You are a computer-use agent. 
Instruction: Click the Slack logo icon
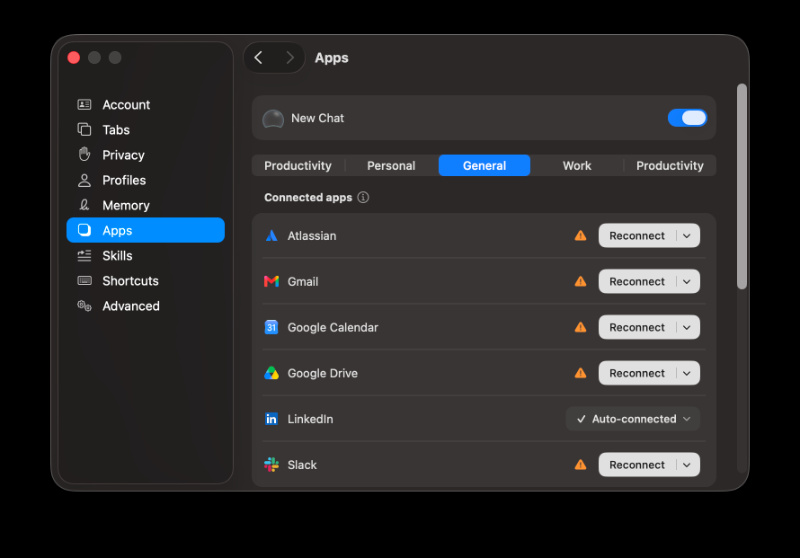click(x=271, y=465)
